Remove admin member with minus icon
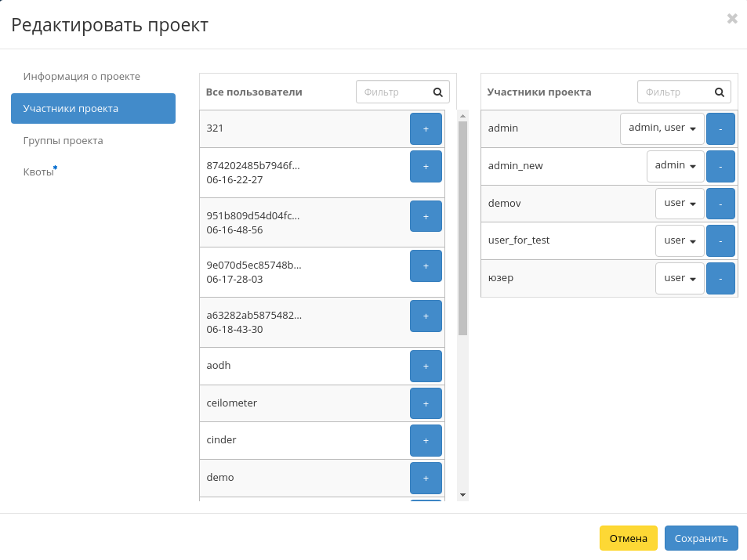This screenshot has height=560, width=747. click(x=720, y=128)
